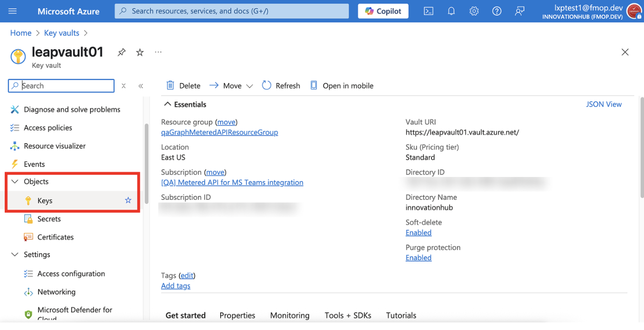This screenshot has height=330, width=644.
Task: Add leapvault01 to favorites star
Action: tap(140, 52)
